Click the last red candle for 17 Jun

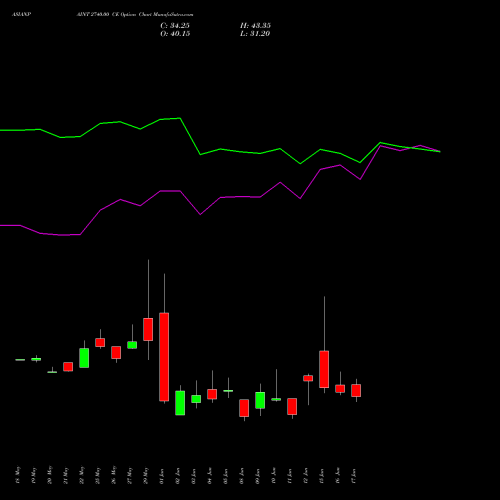(356, 390)
